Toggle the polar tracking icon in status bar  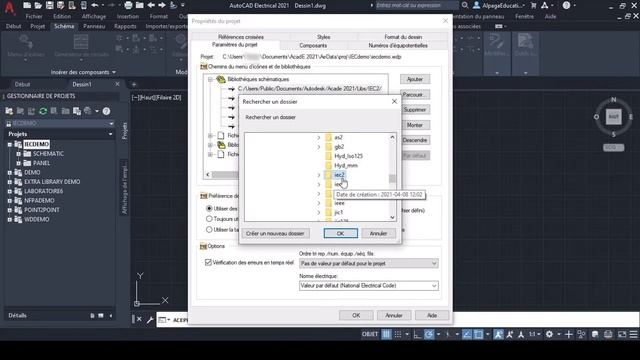pos(429,334)
